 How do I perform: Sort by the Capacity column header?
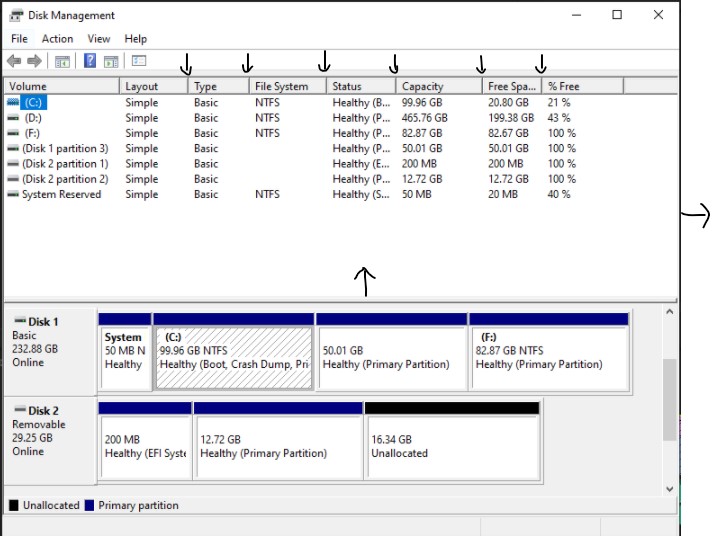click(439, 86)
